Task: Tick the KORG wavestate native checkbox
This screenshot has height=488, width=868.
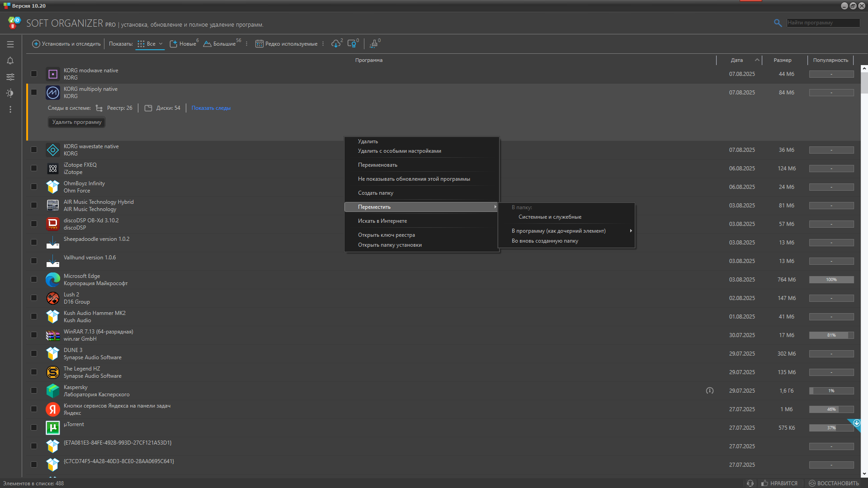Action: point(34,150)
